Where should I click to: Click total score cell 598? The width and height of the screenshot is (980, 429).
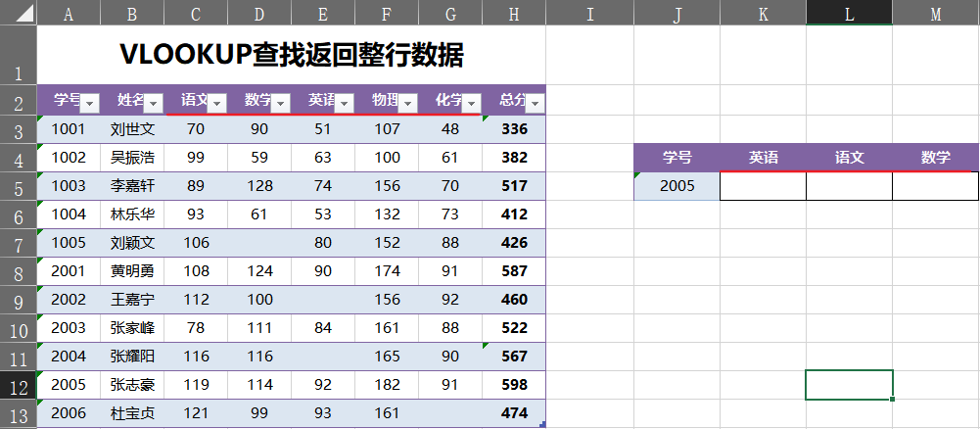coord(514,385)
